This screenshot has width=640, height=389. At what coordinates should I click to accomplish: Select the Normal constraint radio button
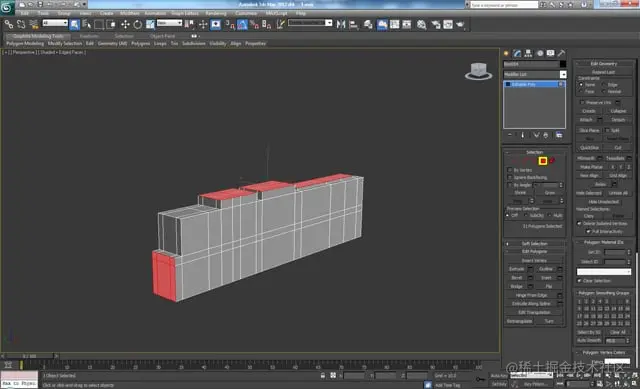(x=604, y=91)
